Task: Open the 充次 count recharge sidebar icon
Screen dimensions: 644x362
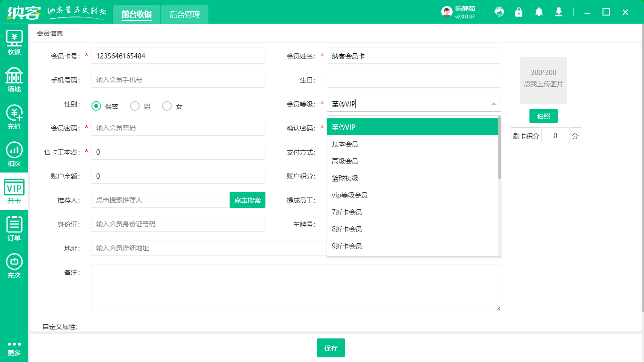Action: [14, 266]
